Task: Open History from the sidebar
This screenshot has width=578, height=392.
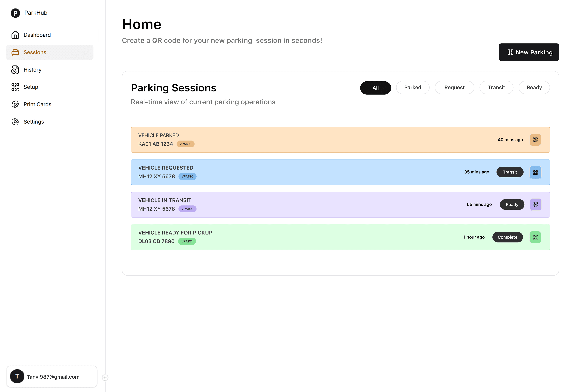Action: [32, 70]
